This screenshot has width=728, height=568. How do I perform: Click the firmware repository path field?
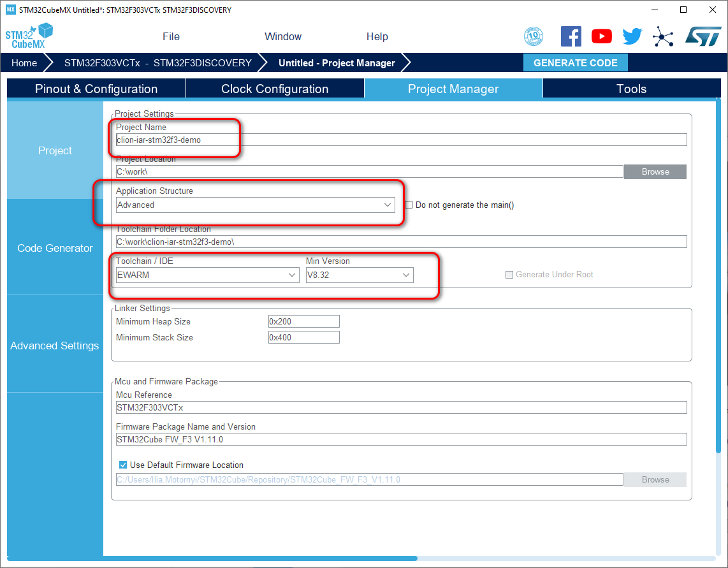(x=369, y=480)
